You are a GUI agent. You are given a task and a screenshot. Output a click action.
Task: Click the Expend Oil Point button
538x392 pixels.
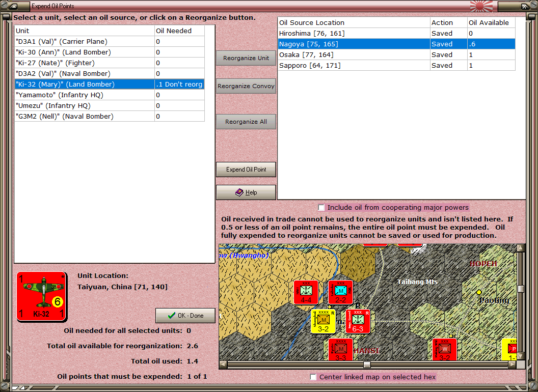(246, 170)
